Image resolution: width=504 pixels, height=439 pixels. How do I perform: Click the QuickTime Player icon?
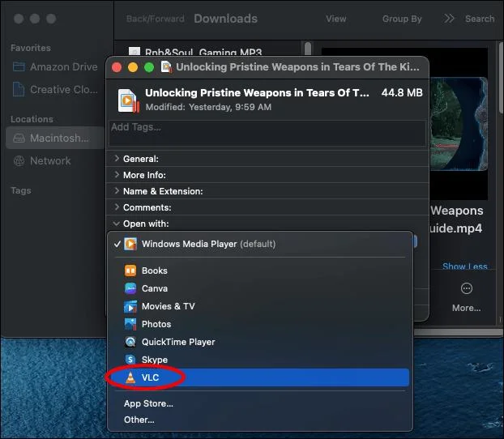(x=130, y=342)
